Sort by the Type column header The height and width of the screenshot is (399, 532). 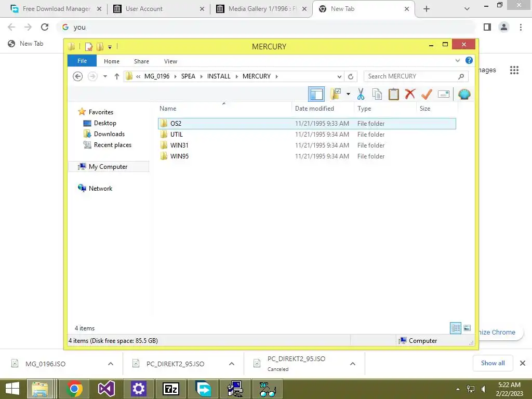click(385, 108)
